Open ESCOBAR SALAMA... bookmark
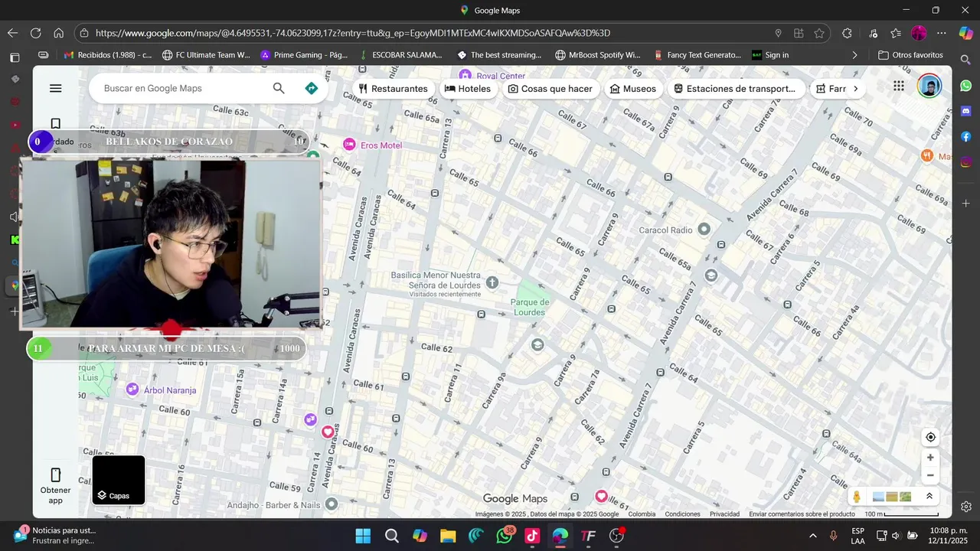Image resolution: width=980 pixels, height=551 pixels. pos(400,55)
